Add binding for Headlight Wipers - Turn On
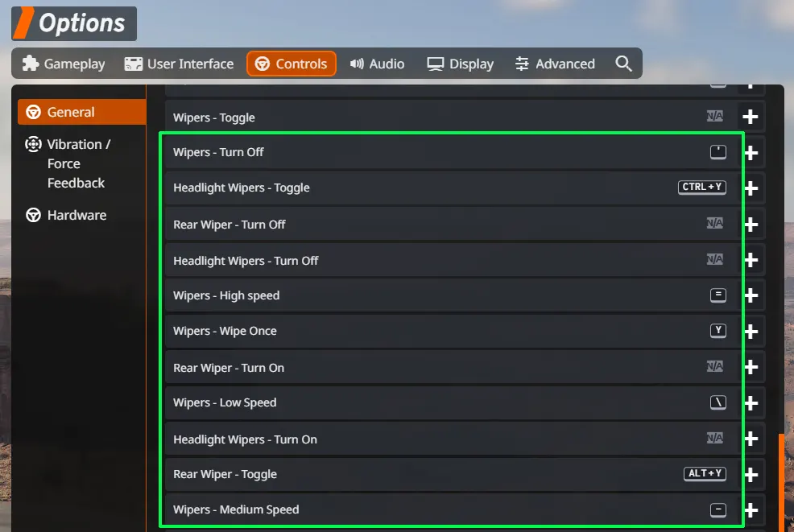This screenshot has height=532, width=794. 751,439
